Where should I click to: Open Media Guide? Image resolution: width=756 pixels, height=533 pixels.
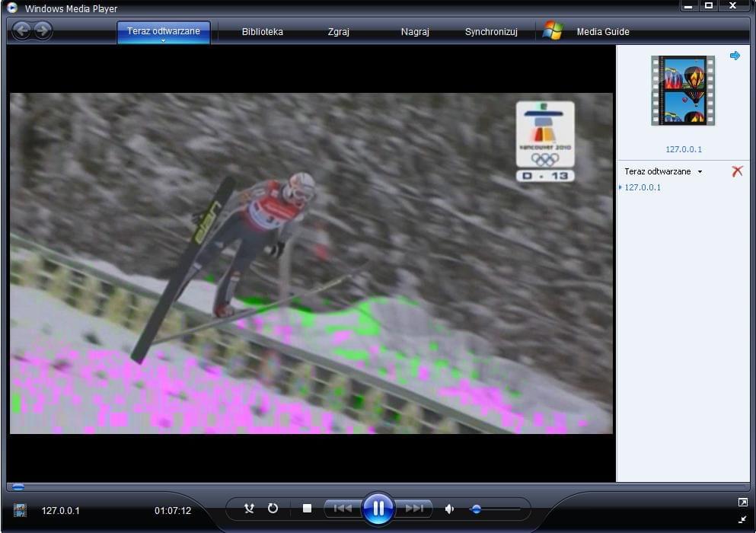coord(602,32)
